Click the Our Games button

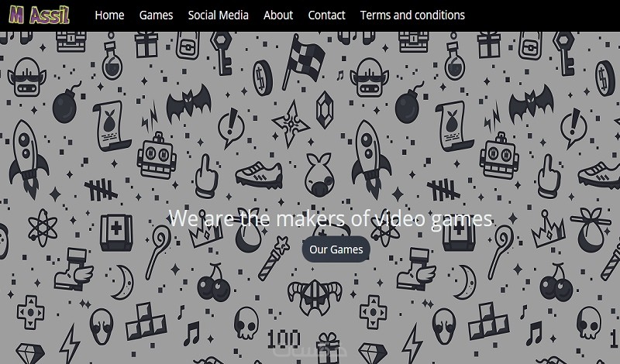pos(336,249)
